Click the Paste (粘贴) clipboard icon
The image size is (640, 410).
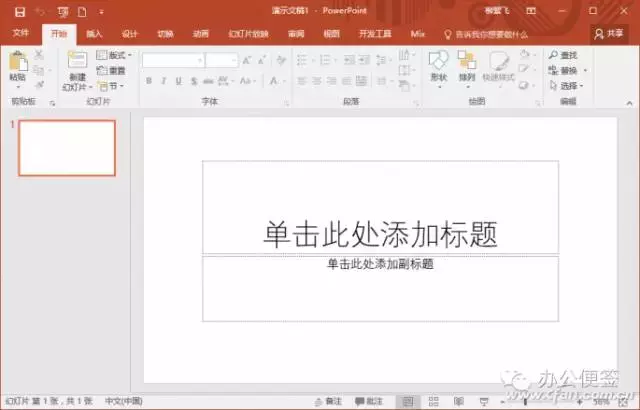tap(18, 62)
